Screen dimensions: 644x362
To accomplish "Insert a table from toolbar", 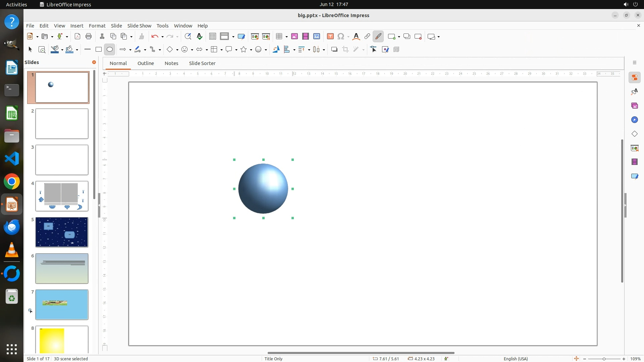I will point(279,37).
